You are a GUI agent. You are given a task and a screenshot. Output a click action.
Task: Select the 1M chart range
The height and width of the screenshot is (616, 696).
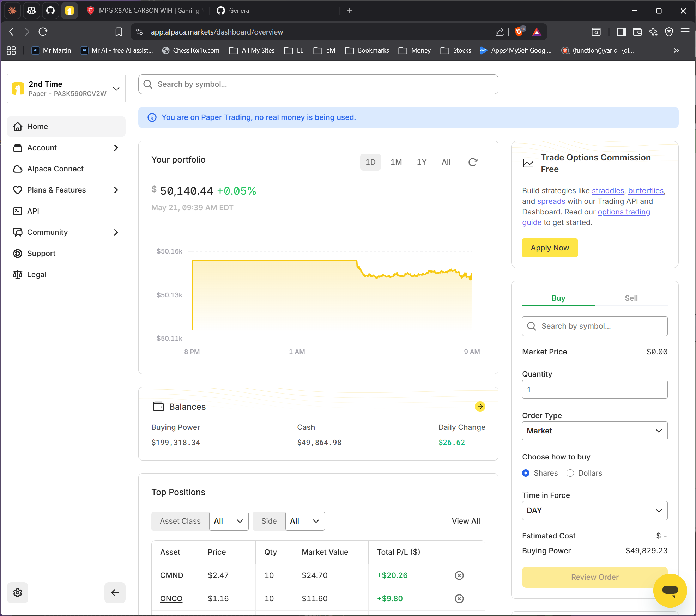click(396, 162)
